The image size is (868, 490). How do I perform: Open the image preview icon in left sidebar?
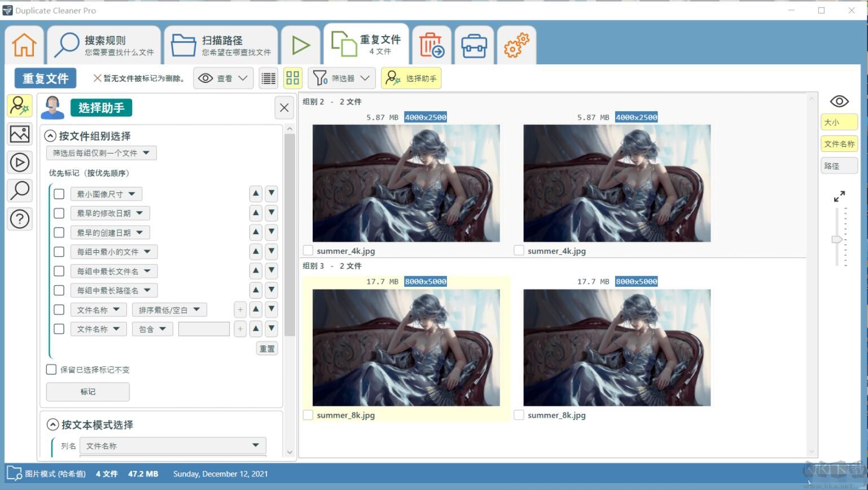tap(20, 134)
